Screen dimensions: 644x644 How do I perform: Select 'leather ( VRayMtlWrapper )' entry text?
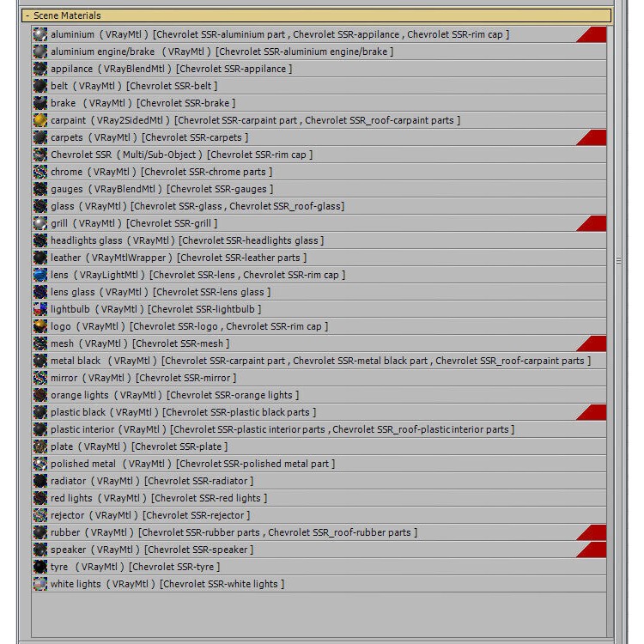(x=112, y=258)
